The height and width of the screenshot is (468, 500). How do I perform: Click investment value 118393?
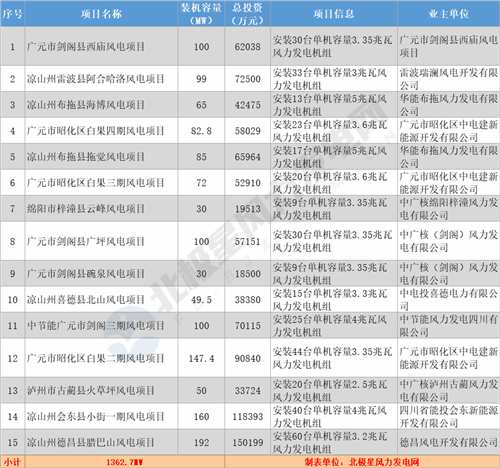click(248, 417)
